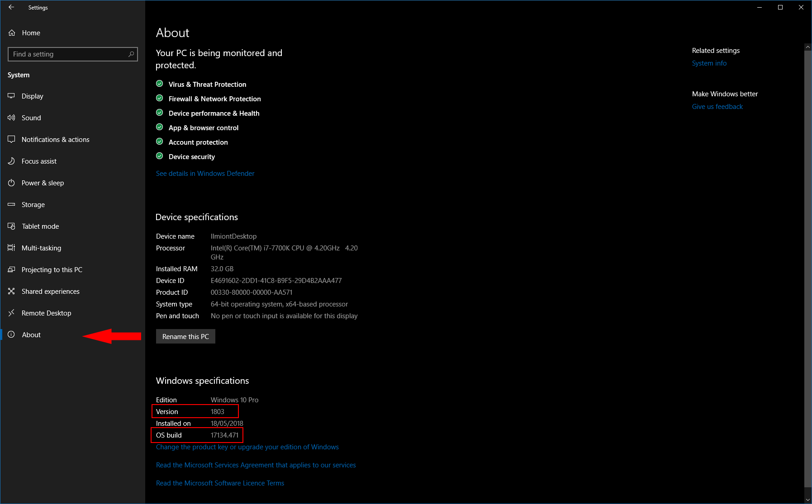
Task: Select Shared experiences settings
Action: [x=50, y=291]
